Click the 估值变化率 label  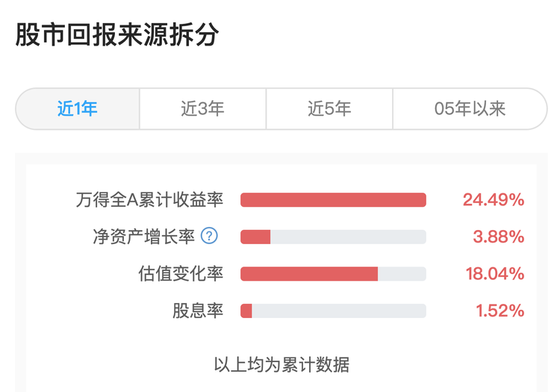(x=181, y=274)
